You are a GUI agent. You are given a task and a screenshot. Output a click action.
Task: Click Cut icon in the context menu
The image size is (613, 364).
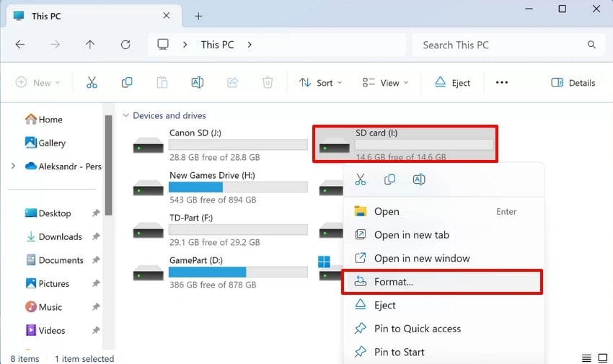click(x=360, y=179)
